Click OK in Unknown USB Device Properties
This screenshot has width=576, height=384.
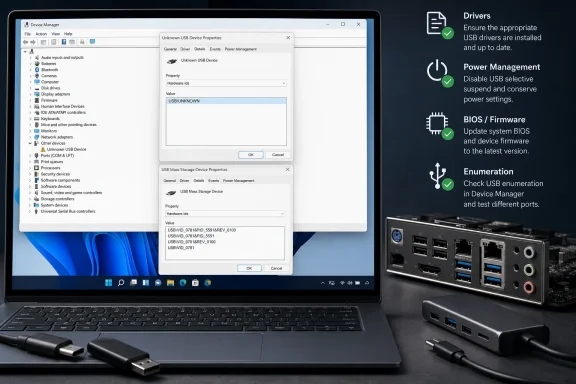tap(251, 155)
